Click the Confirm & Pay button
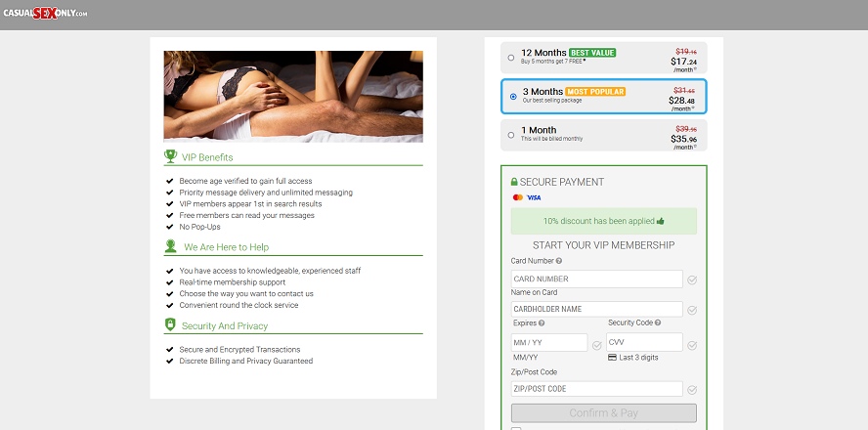This screenshot has width=868, height=430. [x=603, y=412]
